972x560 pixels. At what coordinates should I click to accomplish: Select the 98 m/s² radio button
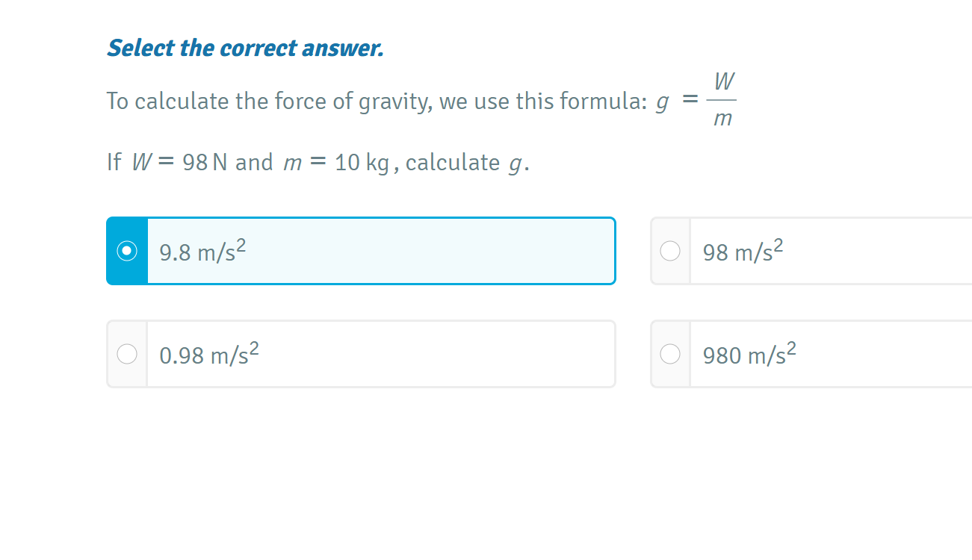point(670,252)
